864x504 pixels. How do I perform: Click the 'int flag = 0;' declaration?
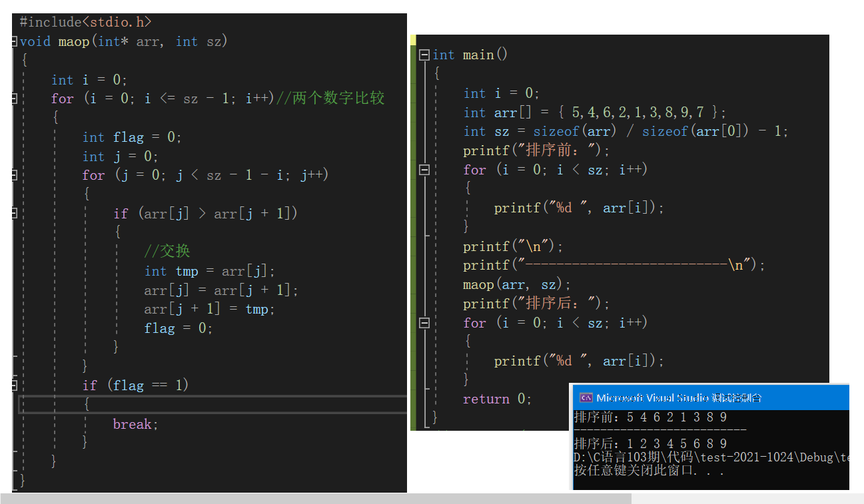(132, 137)
